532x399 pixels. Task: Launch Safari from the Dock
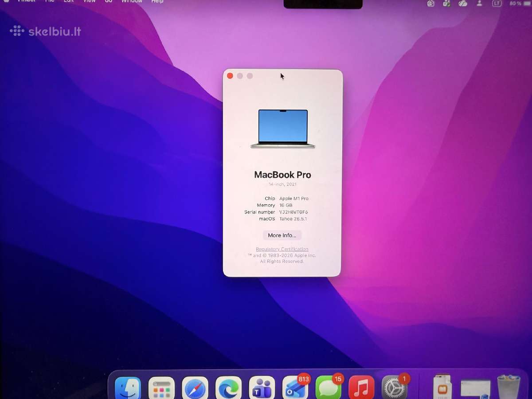[195, 389]
